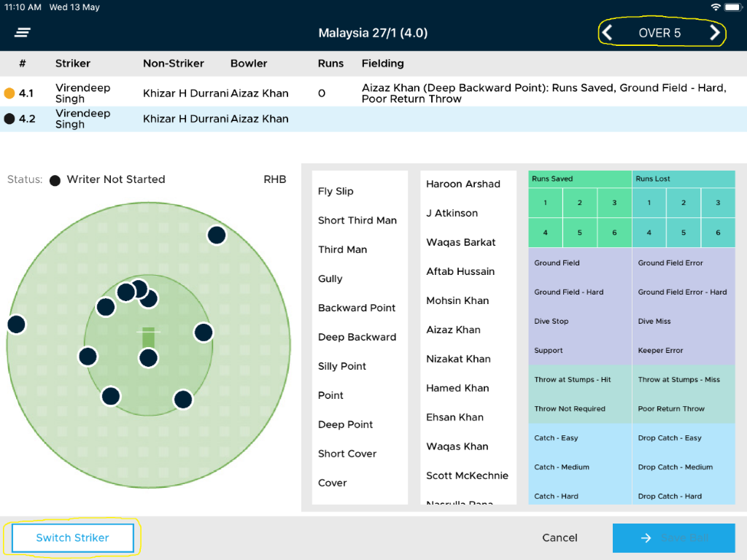This screenshot has height=560, width=747.
Task: Advance to next over with right arrow
Action: pos(715,33)
